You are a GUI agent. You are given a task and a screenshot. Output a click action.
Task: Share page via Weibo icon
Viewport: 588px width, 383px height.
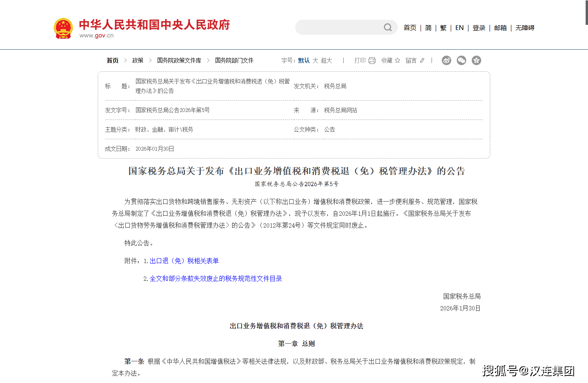pos(446,60)
